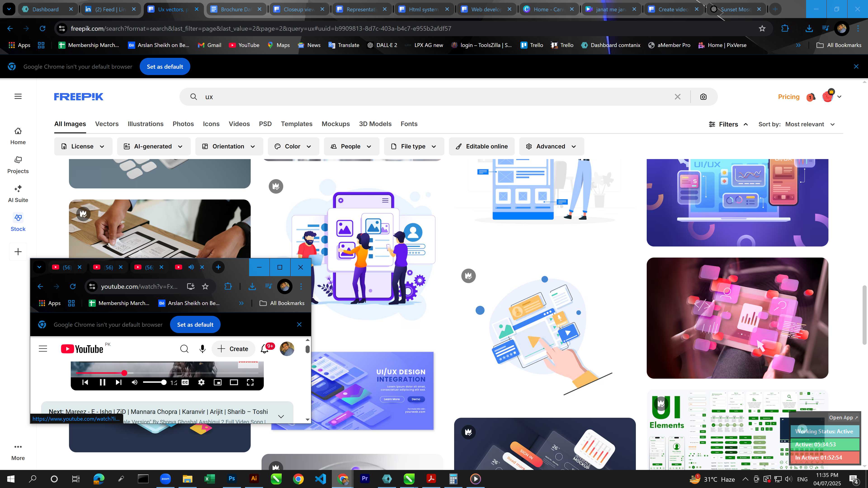868x488 pixels.
Task: Expand the People filter dropdown
Action: click(351, 146)
